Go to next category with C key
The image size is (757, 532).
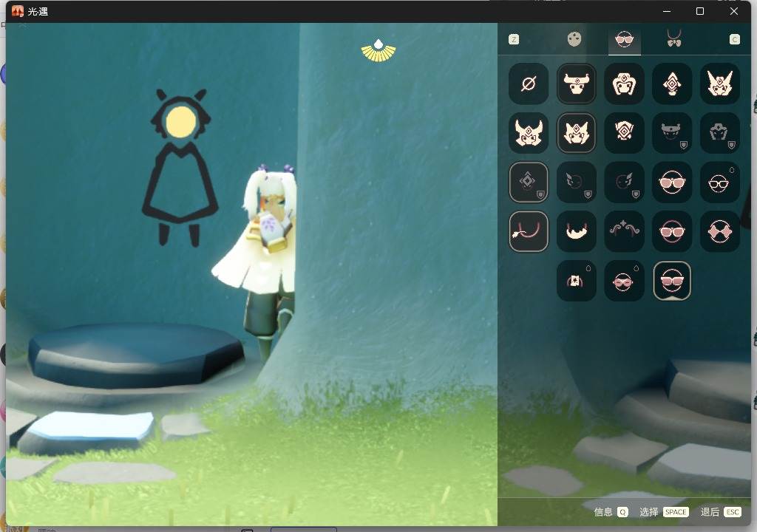tap(734, 40)
